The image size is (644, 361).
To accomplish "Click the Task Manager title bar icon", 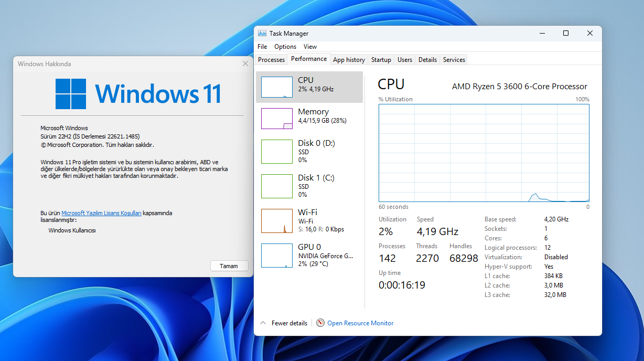I will coord(262,33).
